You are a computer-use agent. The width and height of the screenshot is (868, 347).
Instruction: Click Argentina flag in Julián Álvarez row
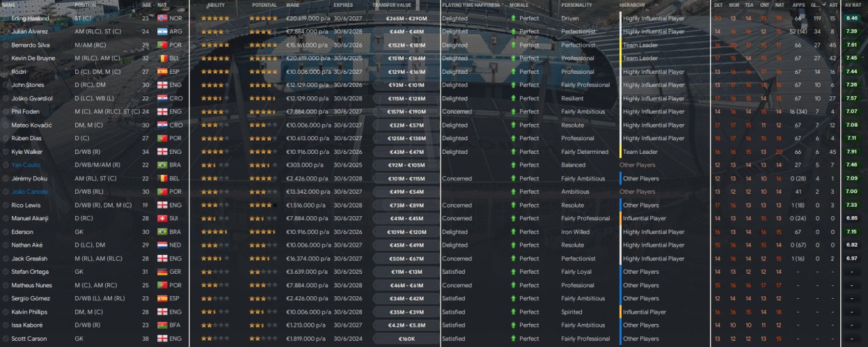point(162,32)
